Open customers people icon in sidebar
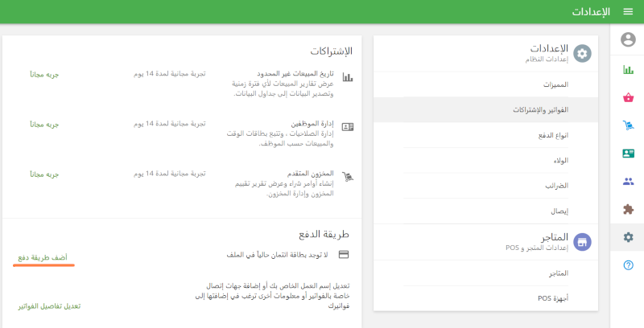Screen dimensions: 644x328 coord(628,181)
